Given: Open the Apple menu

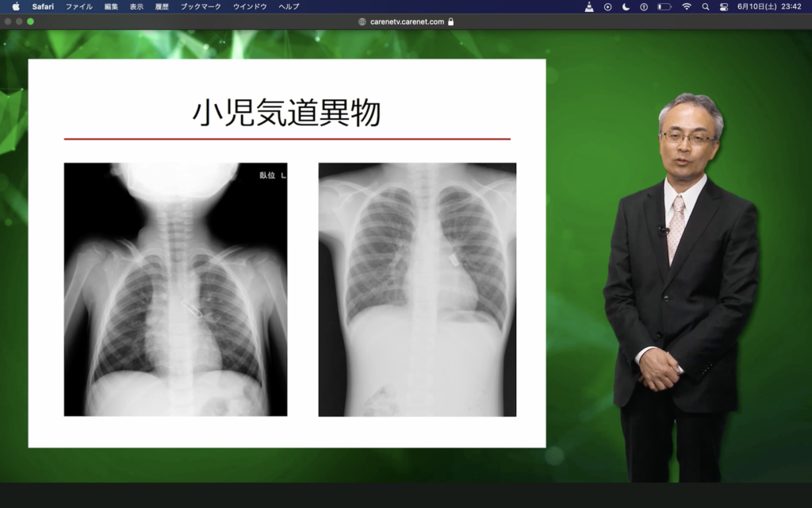Looking at the screenshot, I should [16, 6].
